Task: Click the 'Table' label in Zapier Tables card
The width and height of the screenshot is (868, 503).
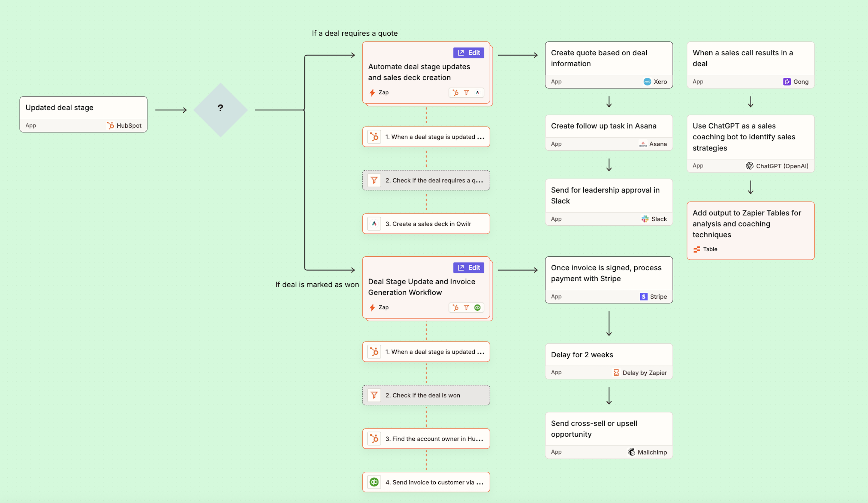Action: point(710,249)
